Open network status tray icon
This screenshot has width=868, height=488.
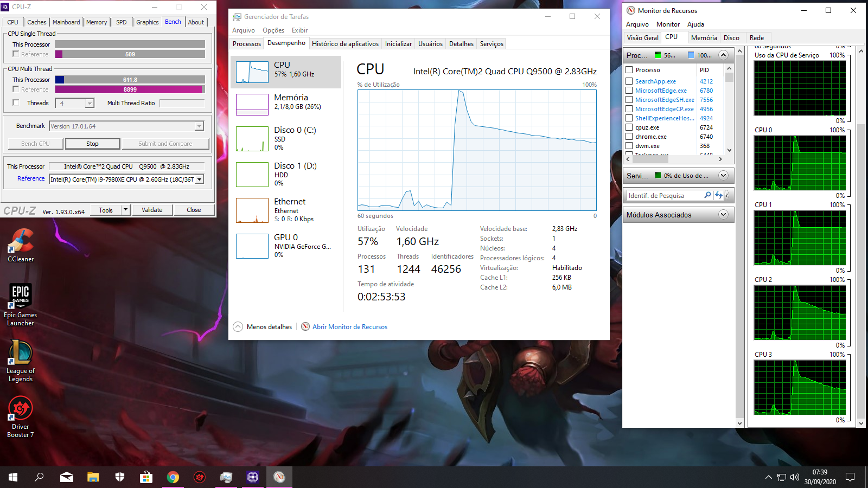point(782,477)
